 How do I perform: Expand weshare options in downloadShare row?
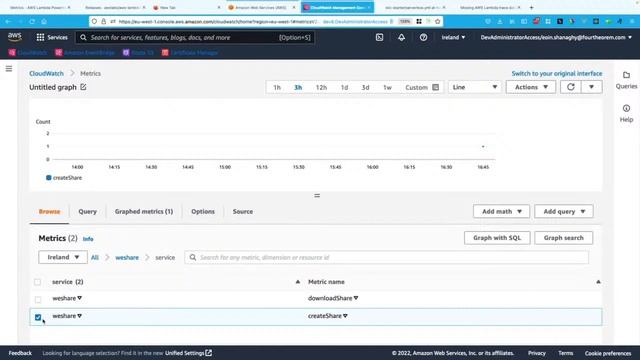[x=80, y=298]
